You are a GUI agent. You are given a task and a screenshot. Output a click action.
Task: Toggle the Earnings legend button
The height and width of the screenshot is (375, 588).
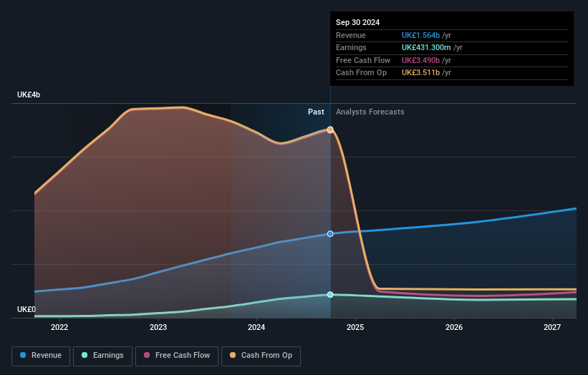pos(102,356)
